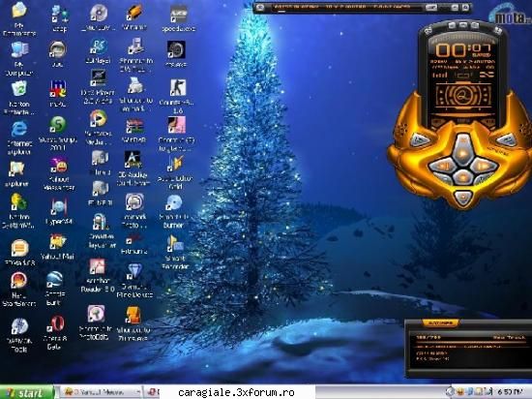The height and width of the screenshot is (399, 532).
Task: Select the Sound Editor Gold desktop shortcut
Action: [x=175, y=165]
